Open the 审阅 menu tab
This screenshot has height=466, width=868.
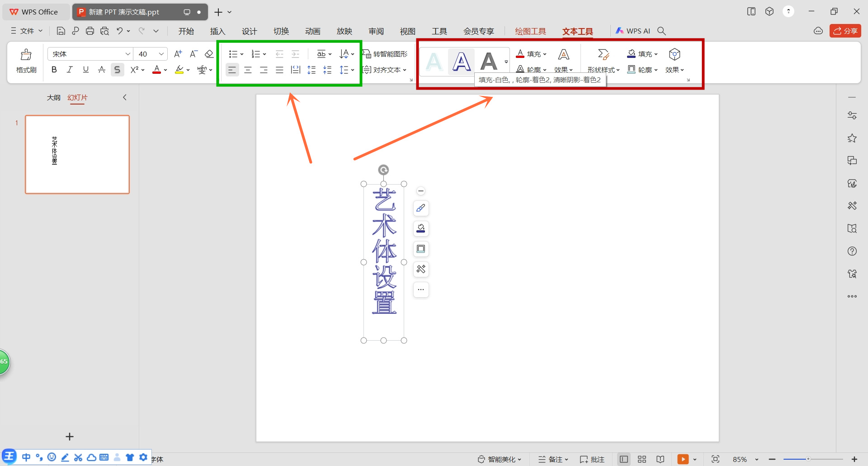point(376,31)
